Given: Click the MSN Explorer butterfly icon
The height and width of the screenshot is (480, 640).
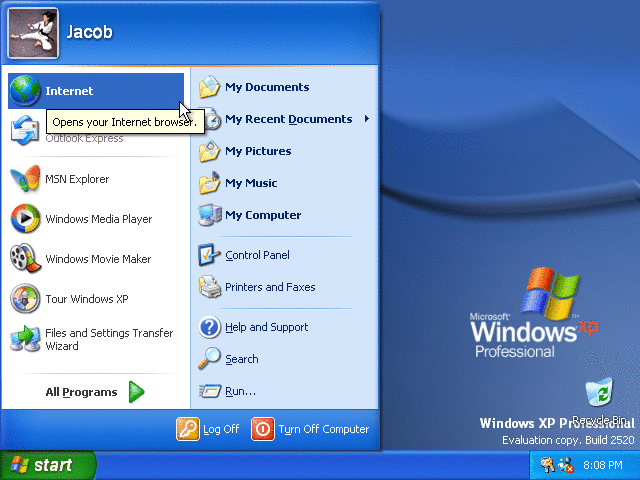Looking at the screenshot, I should (x=25, y=178).
